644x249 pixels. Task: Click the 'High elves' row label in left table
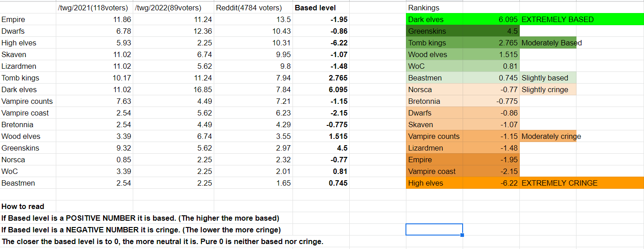click(28, 43)
